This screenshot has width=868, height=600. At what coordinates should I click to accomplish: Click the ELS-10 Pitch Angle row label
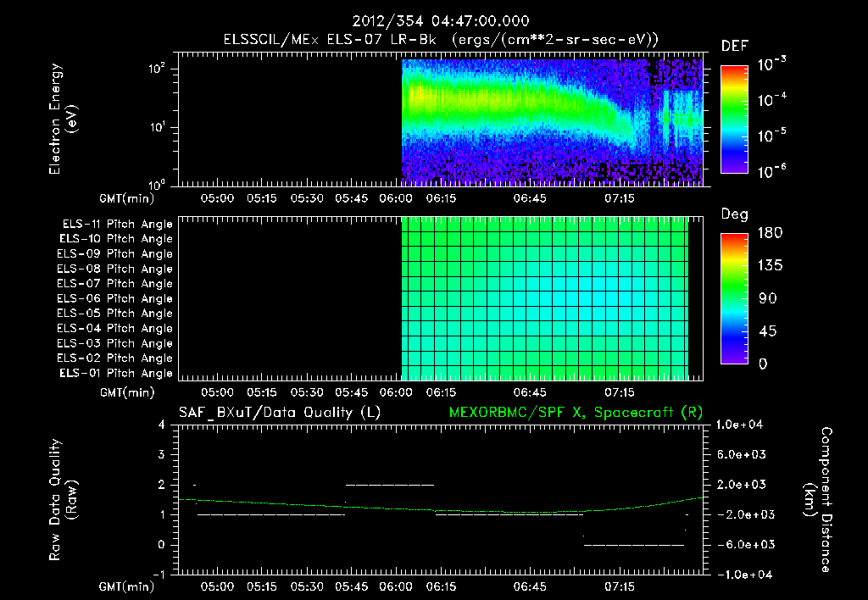click(x=116, y=239)
